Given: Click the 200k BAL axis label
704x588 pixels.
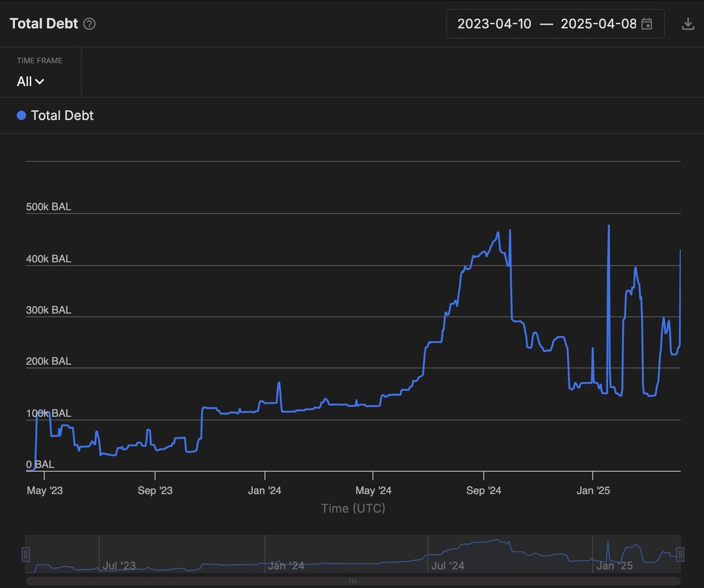Looking at the screenshot, I should (49, 361).
